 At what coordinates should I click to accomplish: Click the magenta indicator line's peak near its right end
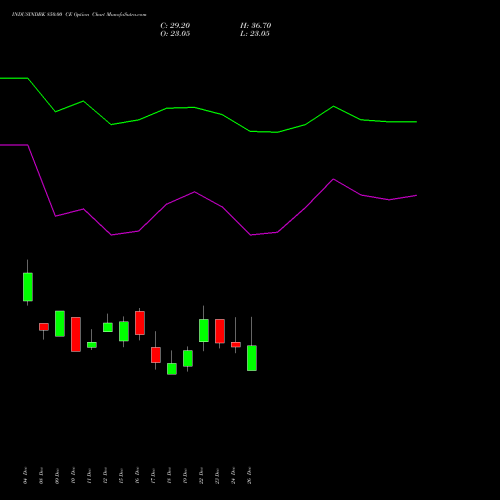[x=333, y=179]
